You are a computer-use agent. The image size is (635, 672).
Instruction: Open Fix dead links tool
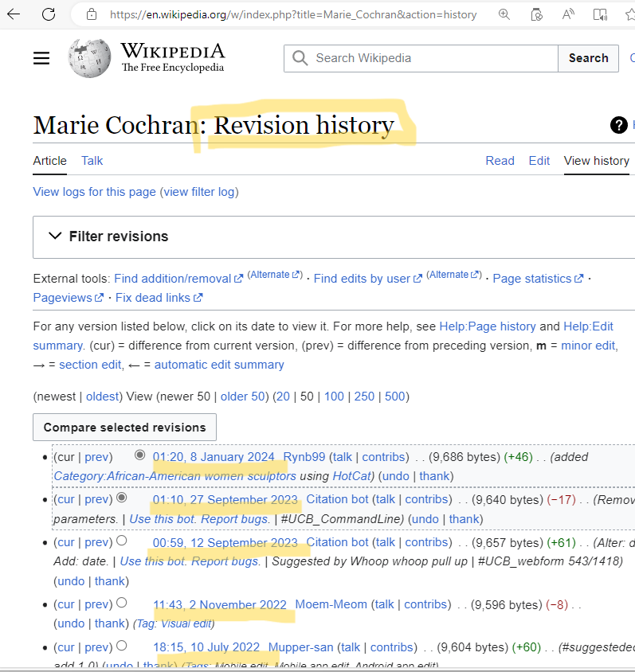pos(159,298)
